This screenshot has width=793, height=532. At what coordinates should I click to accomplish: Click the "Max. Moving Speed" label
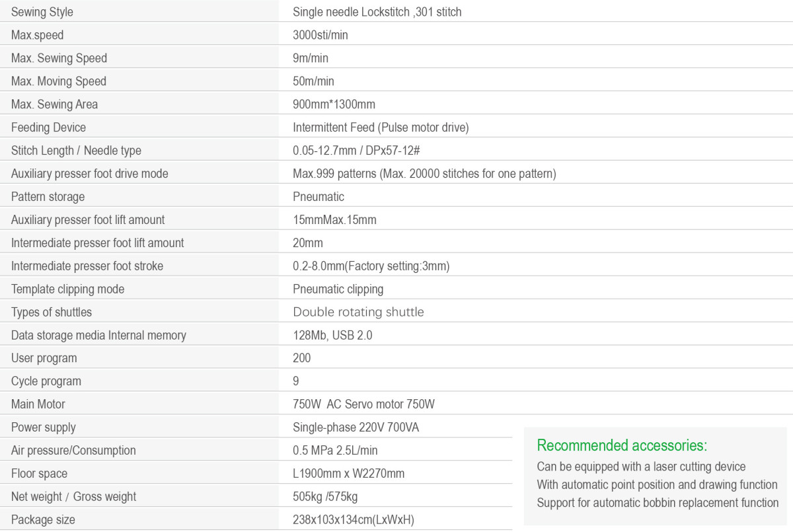[59, 81]
